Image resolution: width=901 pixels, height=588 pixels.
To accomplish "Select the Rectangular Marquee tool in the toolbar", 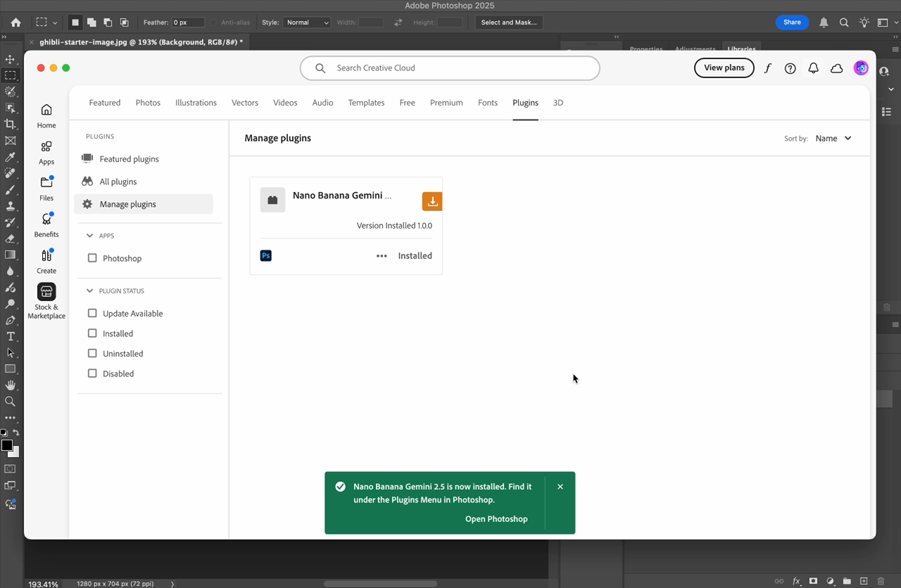I will (x=10, y=75).
